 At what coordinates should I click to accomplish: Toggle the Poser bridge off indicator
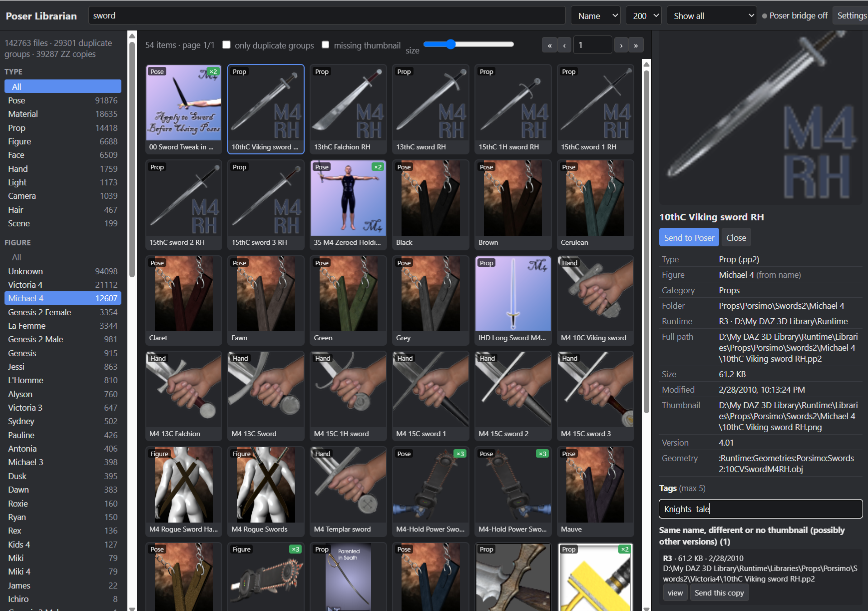click(795, 15)
